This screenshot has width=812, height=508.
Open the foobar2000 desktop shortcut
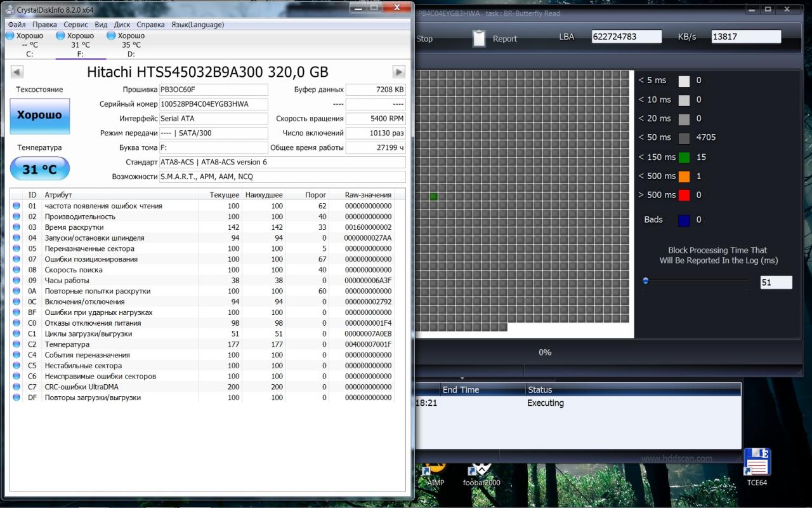pyautogui.click(x=481, y=475)
